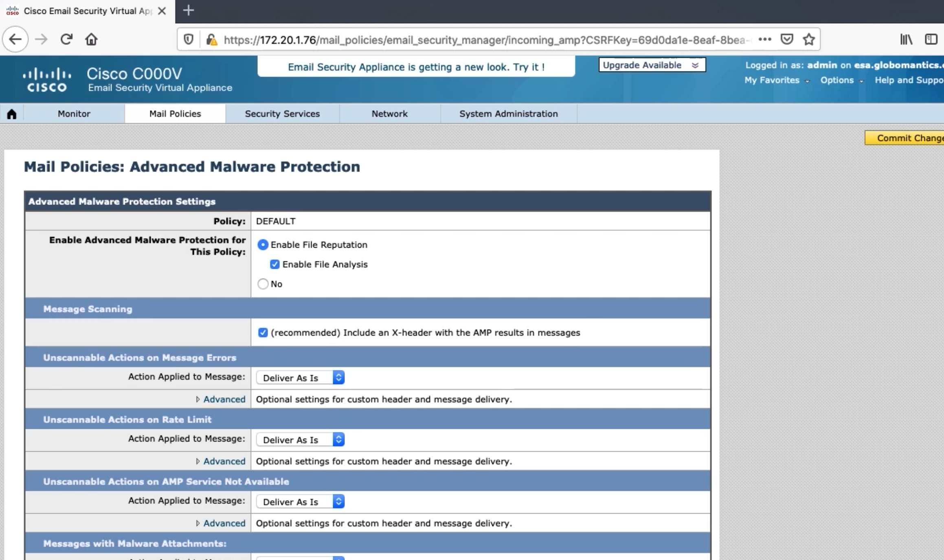Open Rate Limit action dropdown
This screenshot has height=560, width=944.
pos(300,439)
